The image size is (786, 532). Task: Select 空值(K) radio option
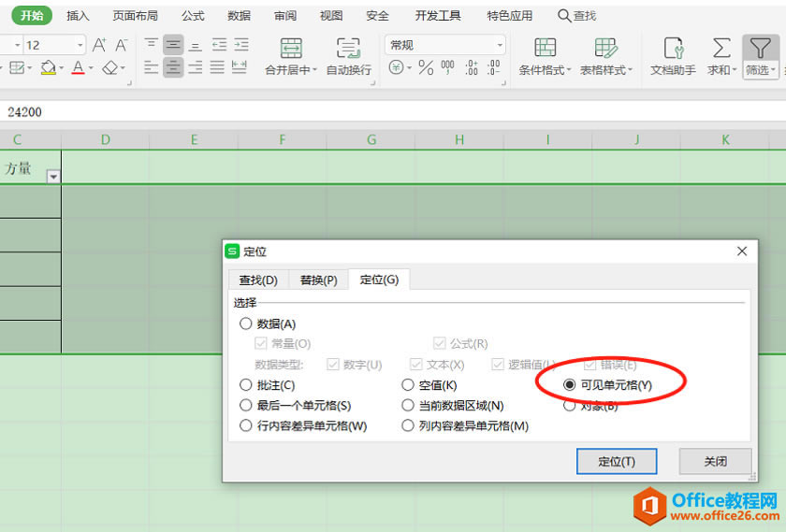tap(408, 384)
